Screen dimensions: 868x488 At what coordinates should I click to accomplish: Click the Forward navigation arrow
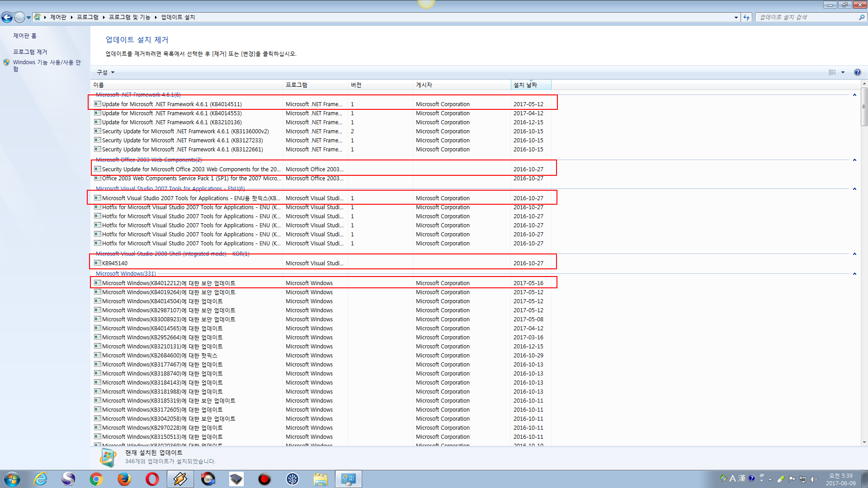tap(19, 17)
